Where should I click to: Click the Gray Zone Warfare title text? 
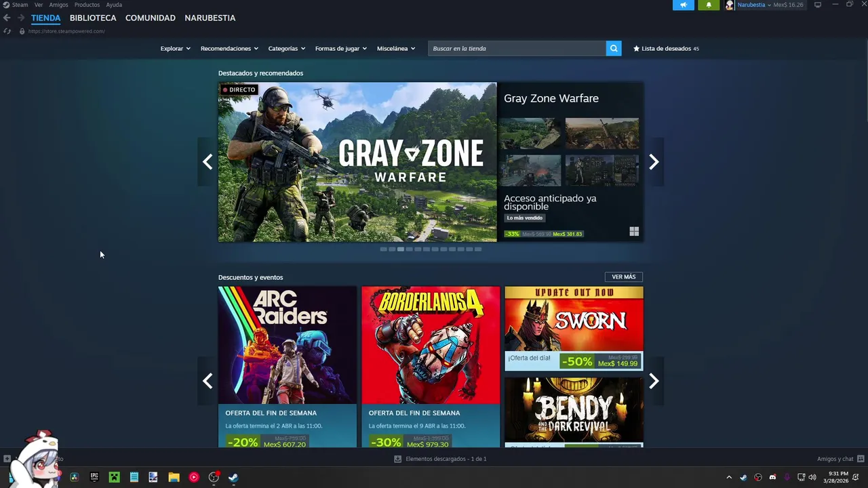[551, 98]
